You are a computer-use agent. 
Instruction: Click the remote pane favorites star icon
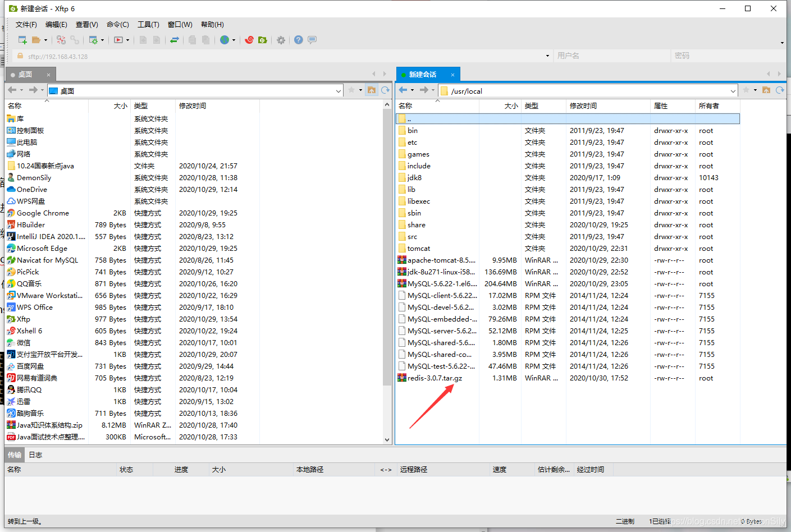(x=746, y=90)
